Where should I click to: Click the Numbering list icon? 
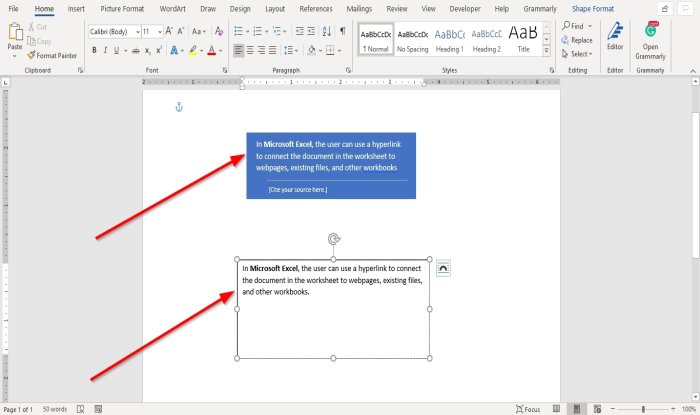[258, 31]
